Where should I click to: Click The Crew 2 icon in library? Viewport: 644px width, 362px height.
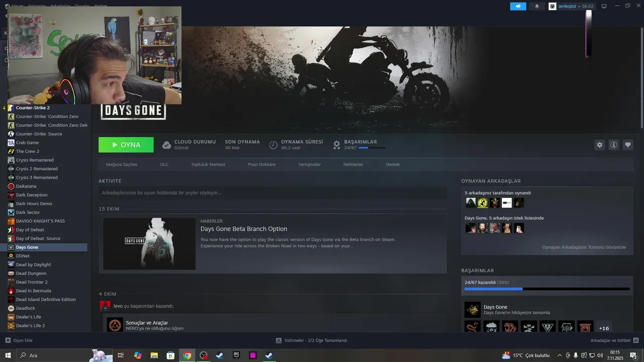pyautogui.click(x=11, y=151)
